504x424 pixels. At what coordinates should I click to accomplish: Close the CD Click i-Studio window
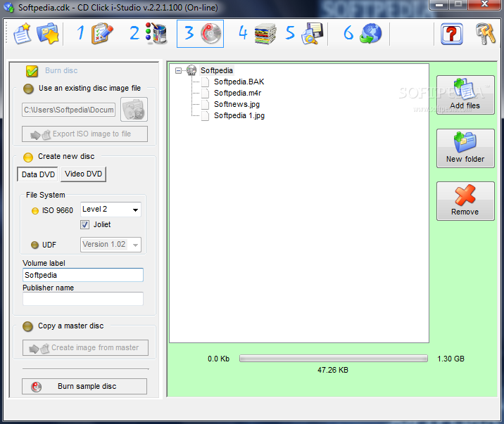(485, 4)
